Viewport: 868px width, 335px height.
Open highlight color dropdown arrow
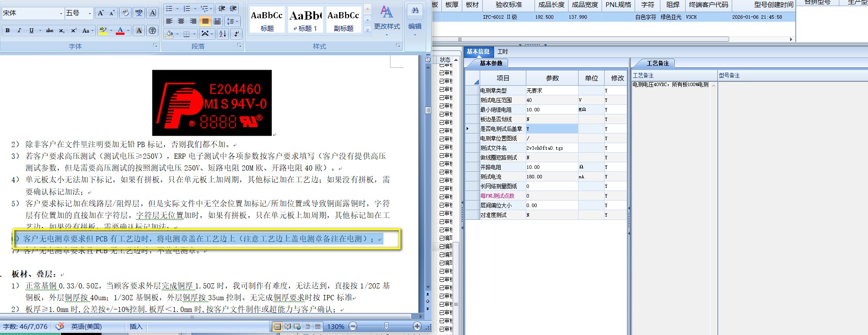111,30
